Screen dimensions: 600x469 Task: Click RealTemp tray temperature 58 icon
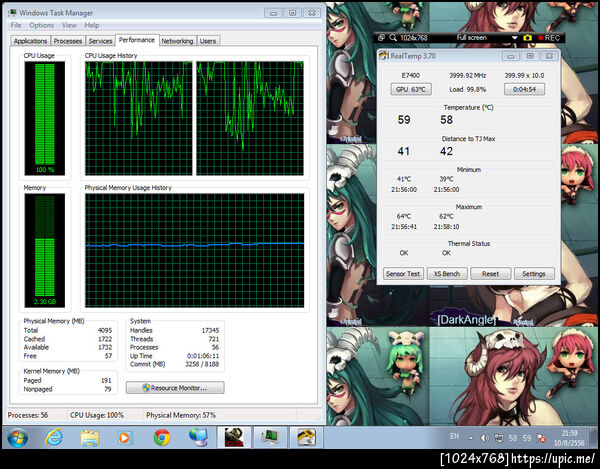click(x=513, y=438)
